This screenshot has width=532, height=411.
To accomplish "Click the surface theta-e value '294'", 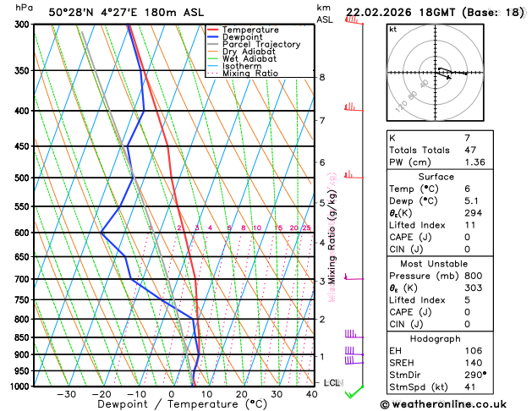I will point(474,213).
